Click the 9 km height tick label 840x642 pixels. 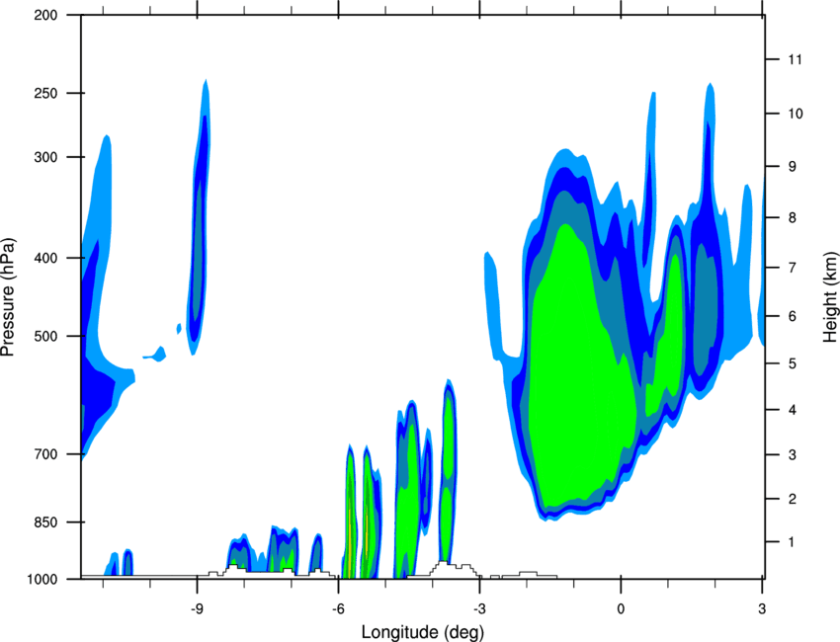tap(792, 167)
